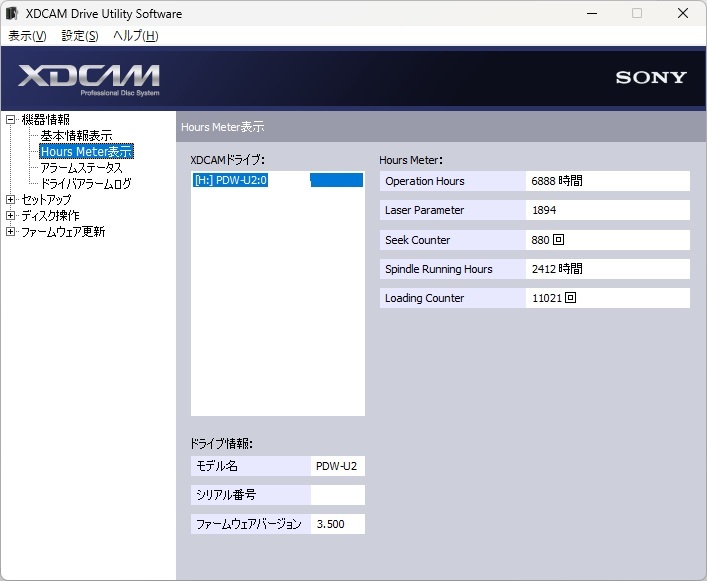Click the XDCAMドライブ: list heading
The width and height of the screenshot is (708, 581).
coord(228,160)
